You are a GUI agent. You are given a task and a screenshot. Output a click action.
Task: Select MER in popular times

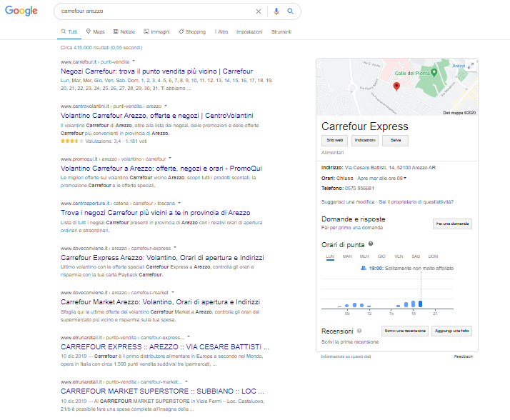click(x=364, y=256)
